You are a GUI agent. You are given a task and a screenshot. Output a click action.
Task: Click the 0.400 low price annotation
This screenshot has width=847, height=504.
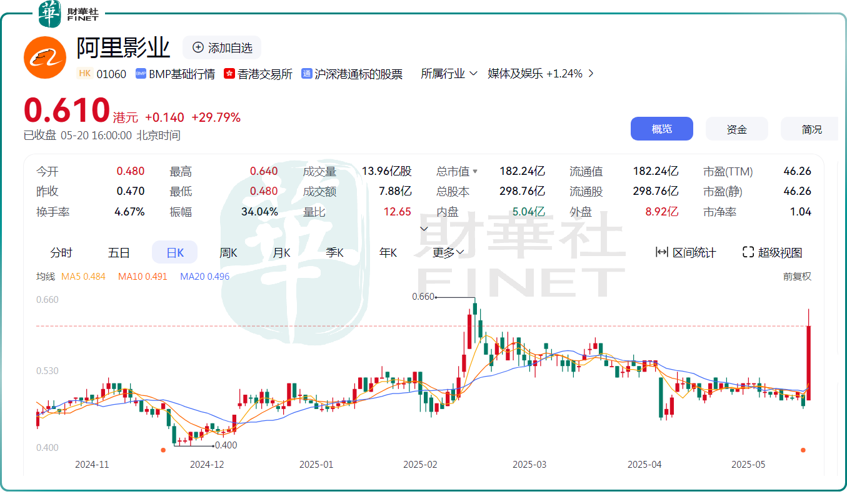(x=226, y=445)
